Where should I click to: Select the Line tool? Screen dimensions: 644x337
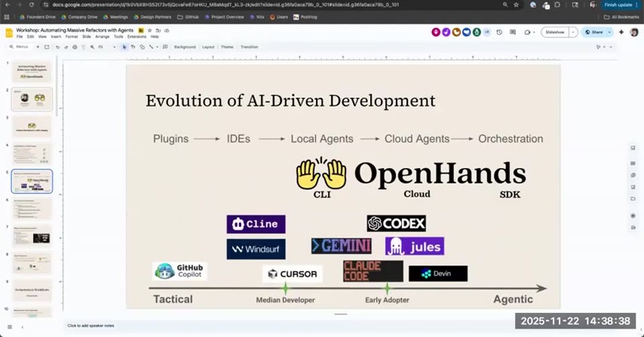(151, 47)
